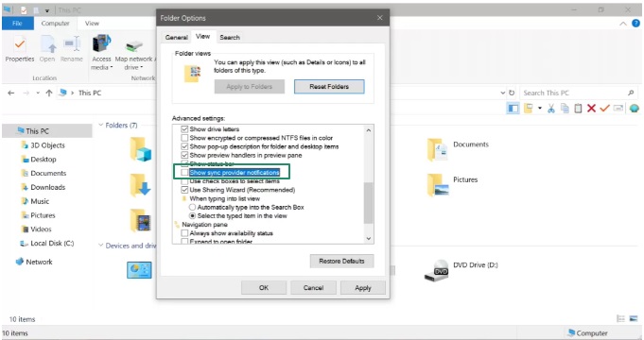The image size is (644, 340).
Task: Click the grayed Open ribbon icon
Action: point(47,43)
